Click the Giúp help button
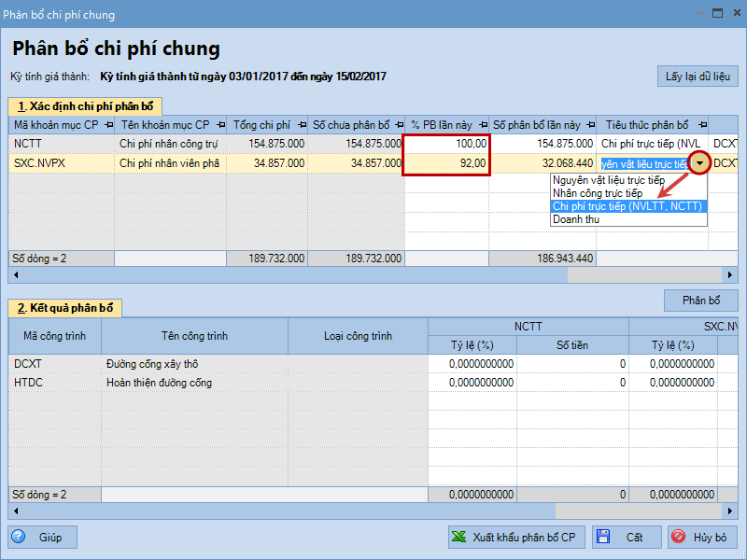The height and width of the screenshot is (560, 747). point(43,538)
